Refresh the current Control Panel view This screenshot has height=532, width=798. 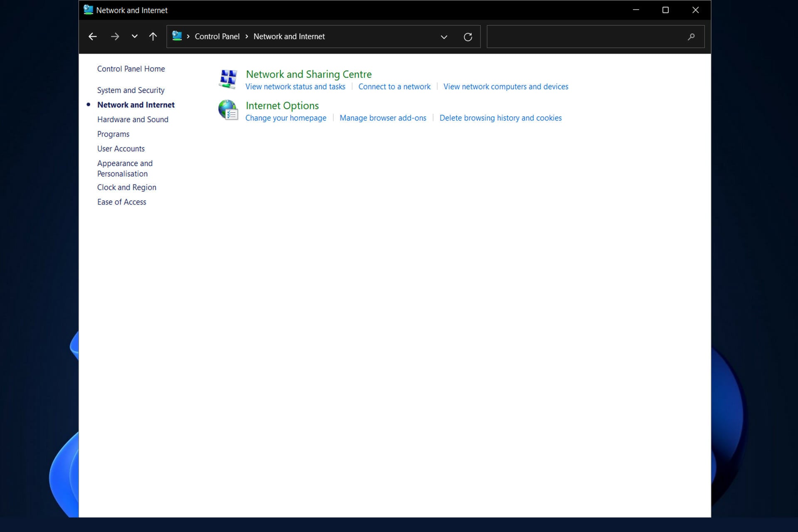point(468,37)
